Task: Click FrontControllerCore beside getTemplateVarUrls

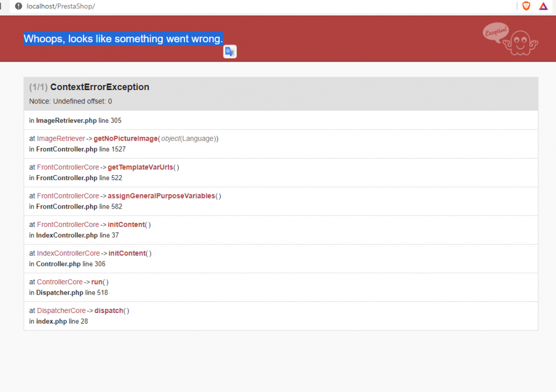Action: pyautogui.click(x=68, y=167)
